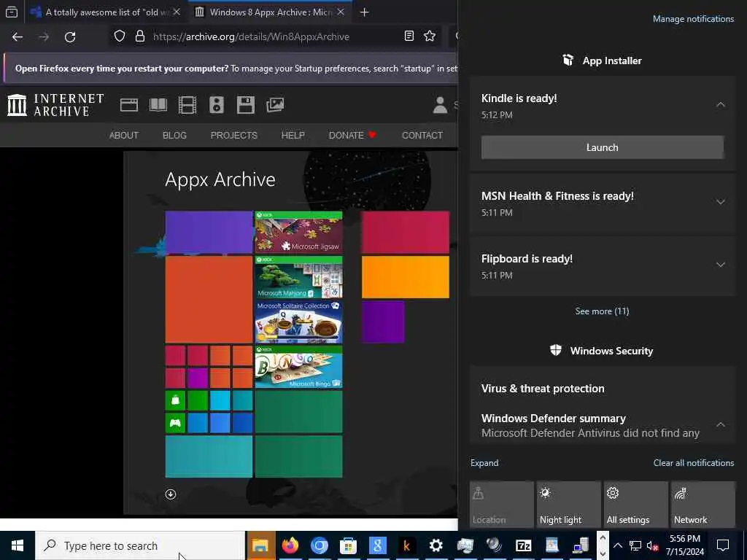The height and width of the screenshot is (560, 747).
Task: Open the 7-Zip icon on the taskbar
Action: (523, 545)
